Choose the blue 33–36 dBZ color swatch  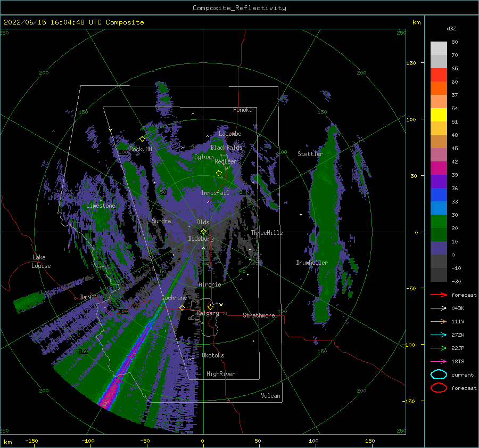point(439,194)
